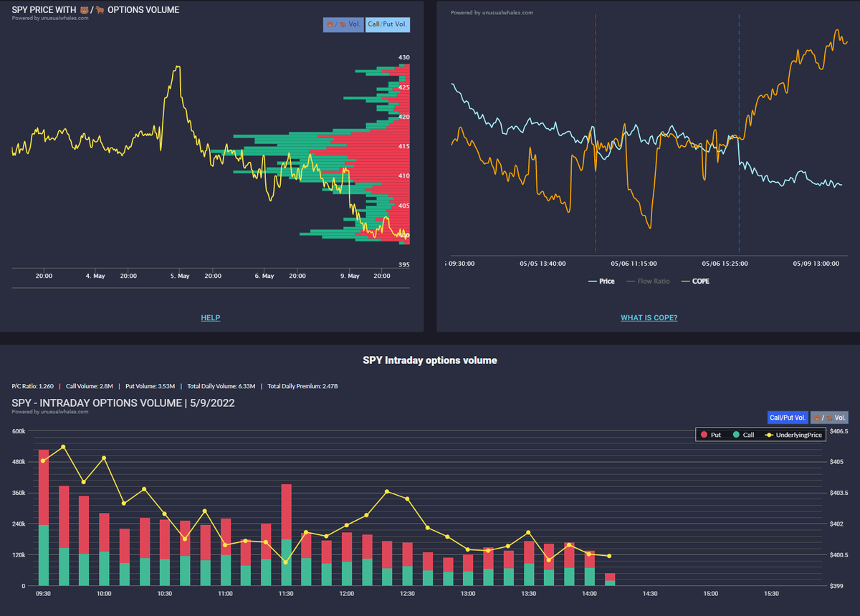Click the SPY Intraday options volume heading
The height and width of the screenshot is (616, 860).
point(430,360)
